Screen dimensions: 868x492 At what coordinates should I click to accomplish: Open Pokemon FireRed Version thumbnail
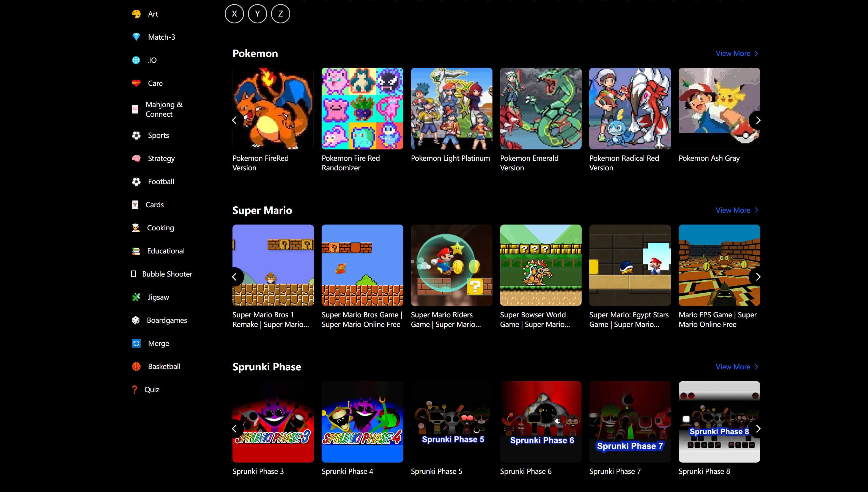coord(273,108)
